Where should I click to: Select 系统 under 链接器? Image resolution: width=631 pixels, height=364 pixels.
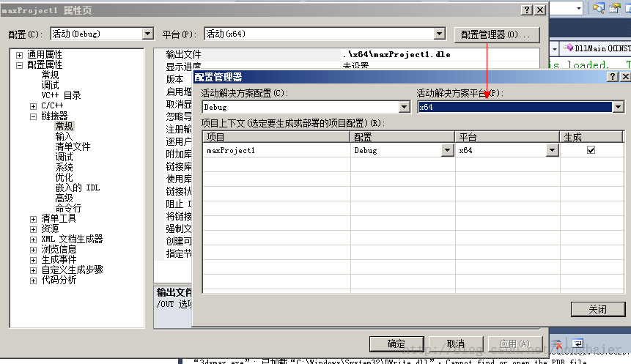pos(64,167)
